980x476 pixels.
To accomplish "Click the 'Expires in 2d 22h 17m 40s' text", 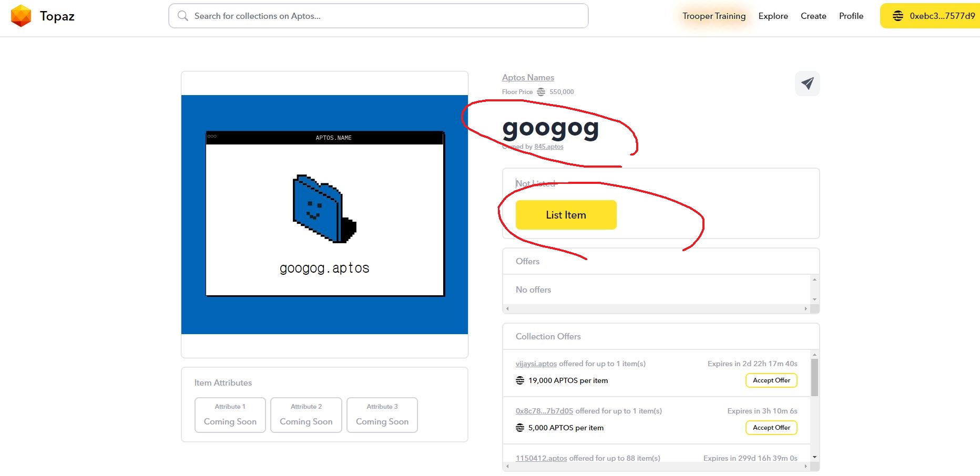I will point(752,364).
